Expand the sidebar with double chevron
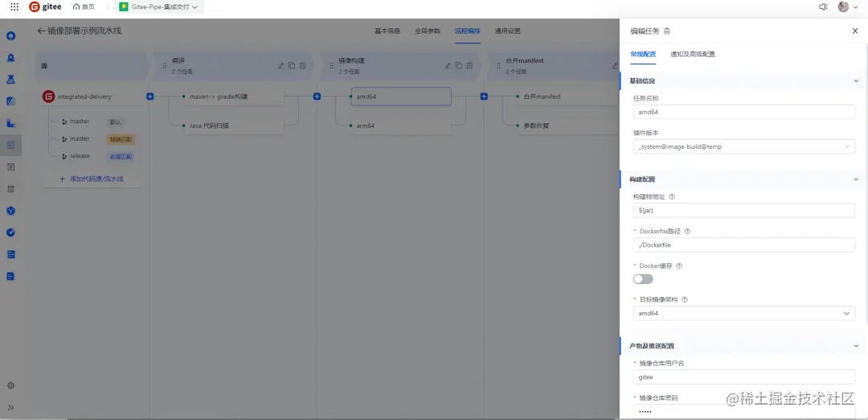 pyautogui.click(x=10, y=407)
